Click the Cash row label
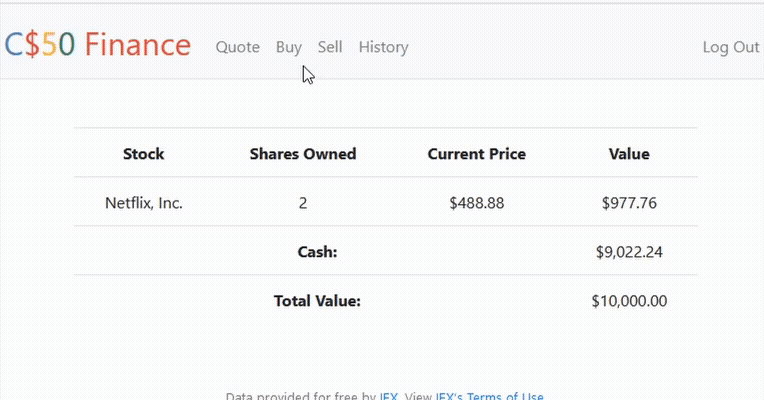Viewport: 764px width, 400px height. (x=318, y=252)
